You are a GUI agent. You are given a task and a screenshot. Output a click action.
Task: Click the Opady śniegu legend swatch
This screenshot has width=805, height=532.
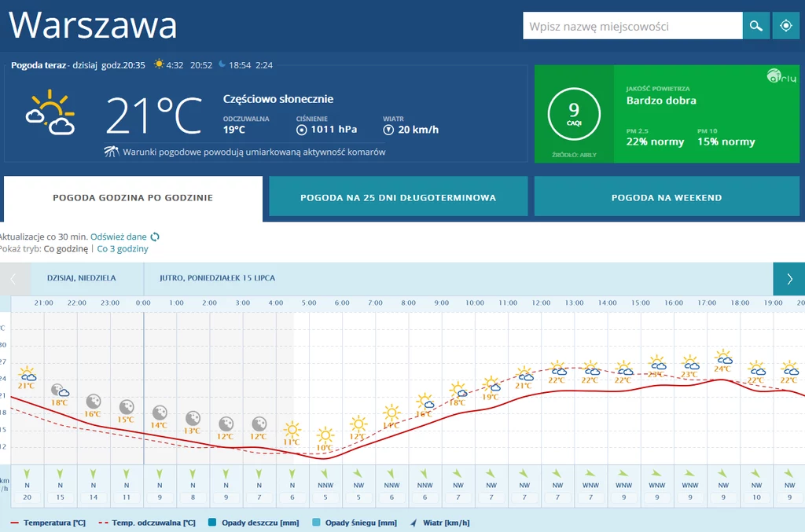[x=316, y=523]
